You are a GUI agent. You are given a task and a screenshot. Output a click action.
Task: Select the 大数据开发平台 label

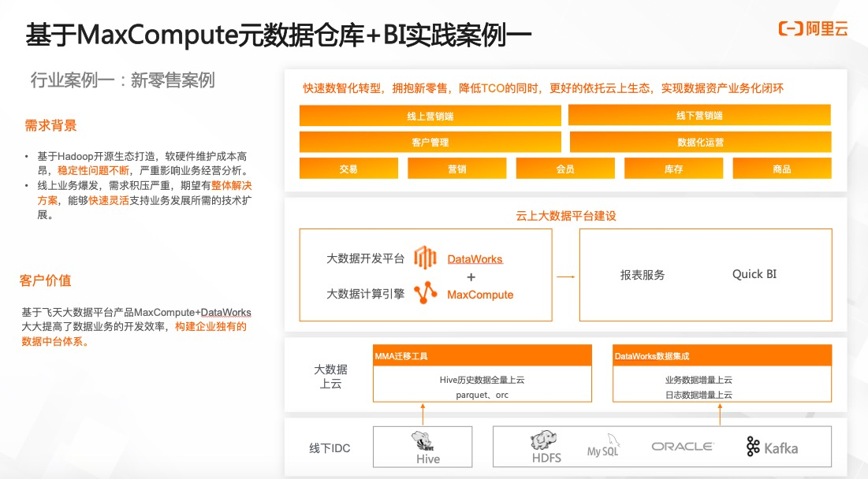[x=365, y=258]
